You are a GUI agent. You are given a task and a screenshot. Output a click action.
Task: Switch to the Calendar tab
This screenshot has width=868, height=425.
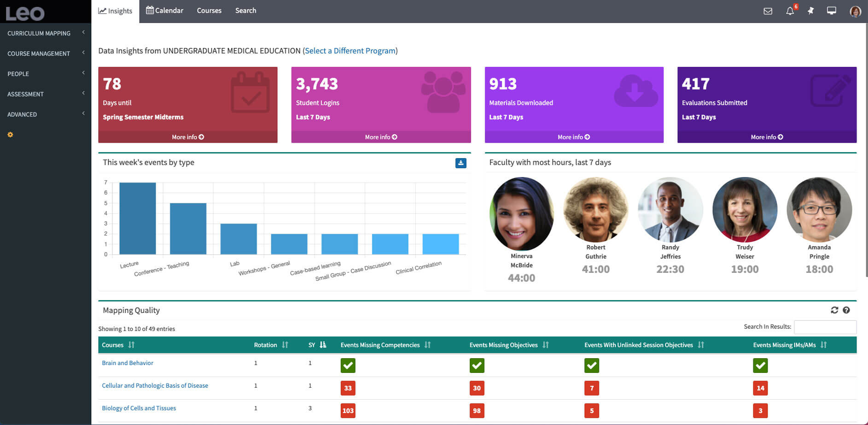164,11
